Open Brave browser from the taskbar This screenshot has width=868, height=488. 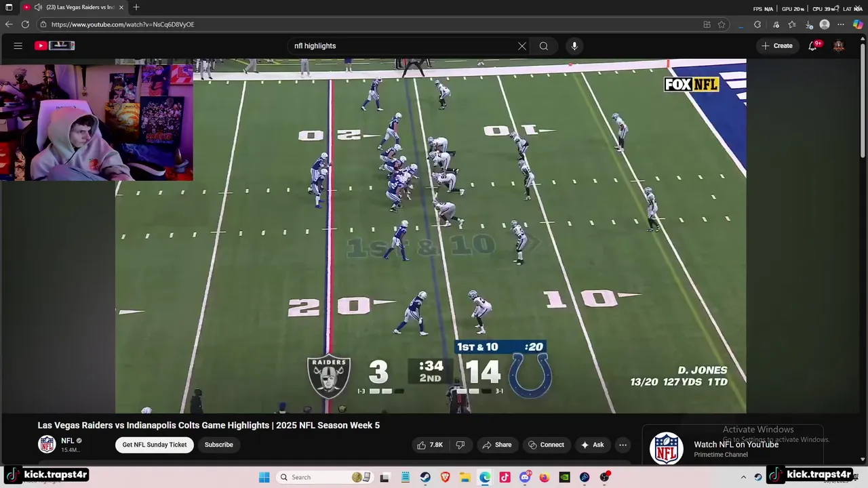click(446, 477)
